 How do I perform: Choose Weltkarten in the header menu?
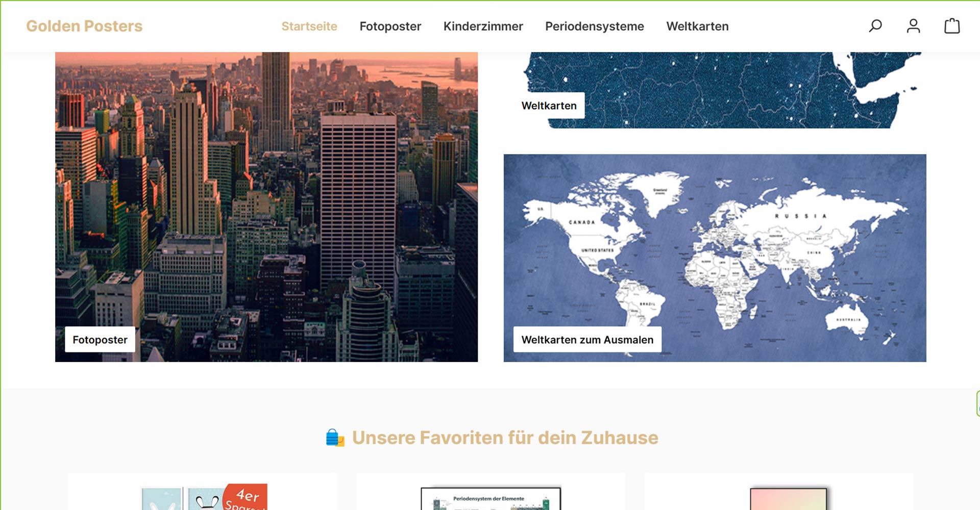697,27
